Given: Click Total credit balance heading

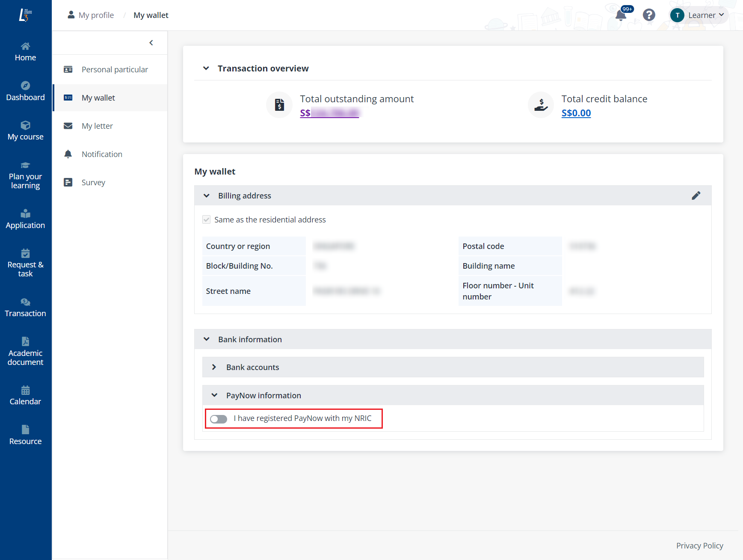Looking at the screenshot, I should (x=604, y=99).
